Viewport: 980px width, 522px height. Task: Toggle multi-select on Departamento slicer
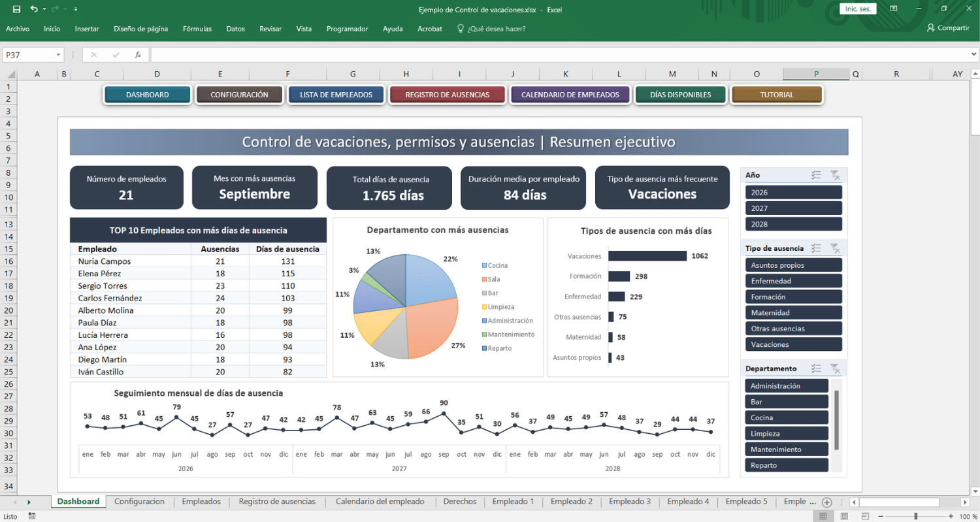815,368
